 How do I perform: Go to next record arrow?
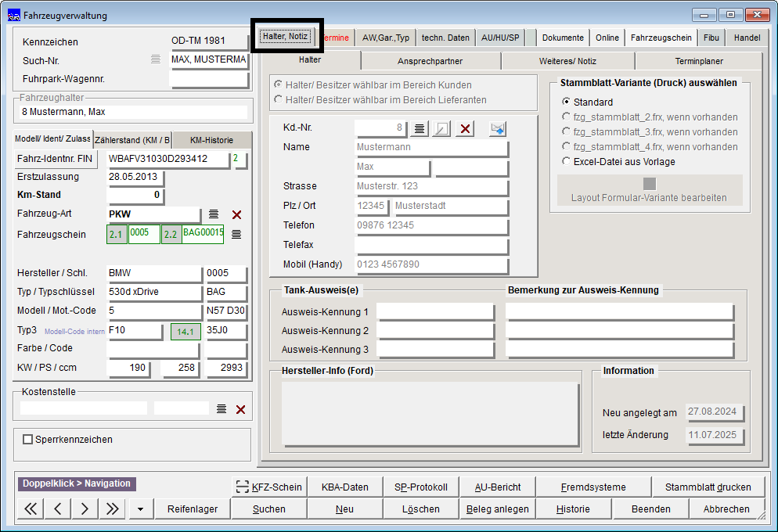point(85,509)
